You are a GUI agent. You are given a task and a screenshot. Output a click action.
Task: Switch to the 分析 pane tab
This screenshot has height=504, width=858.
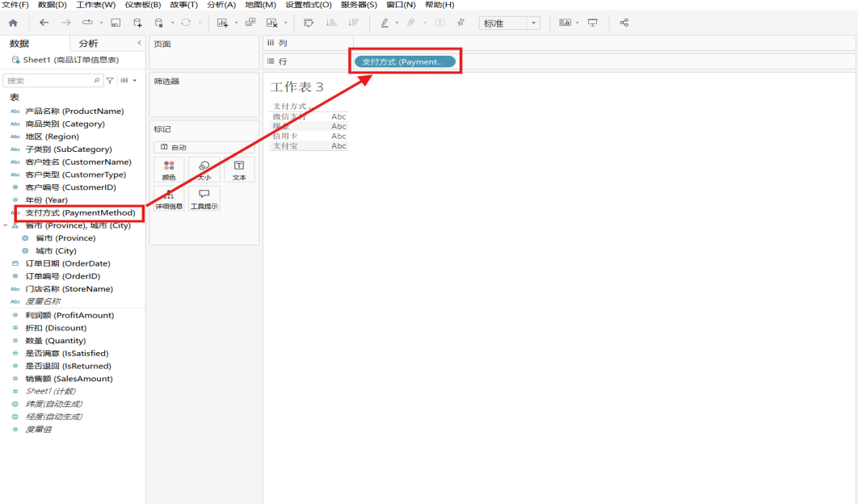coord(89,44)
